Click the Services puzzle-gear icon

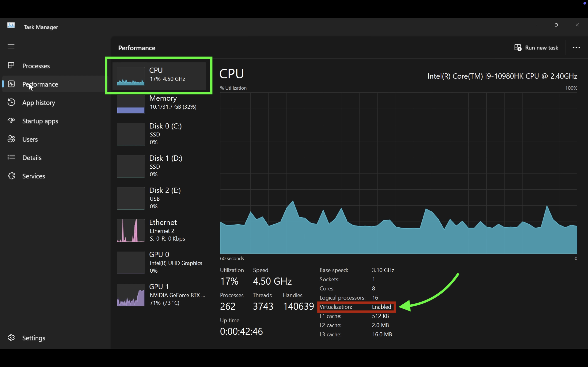coord(11,176)
